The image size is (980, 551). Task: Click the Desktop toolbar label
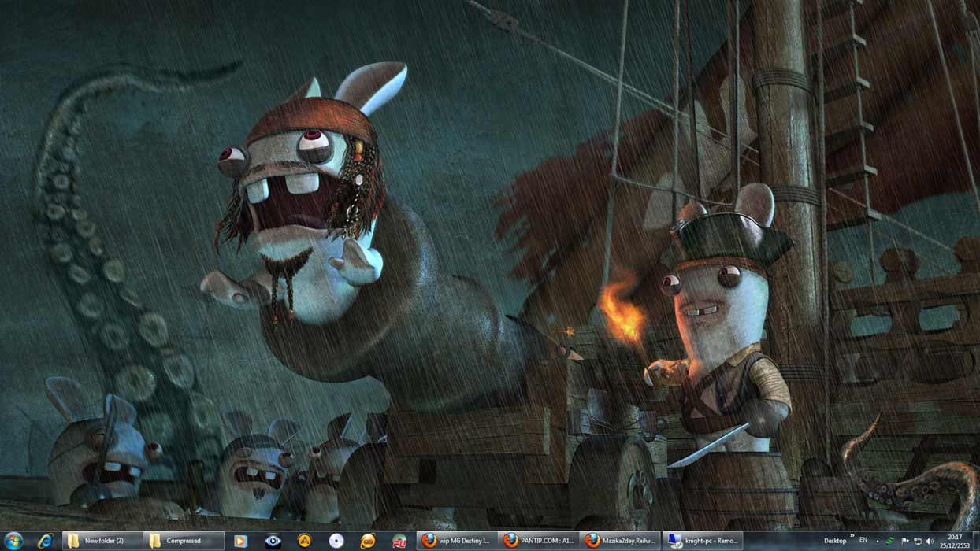(835, 541)
